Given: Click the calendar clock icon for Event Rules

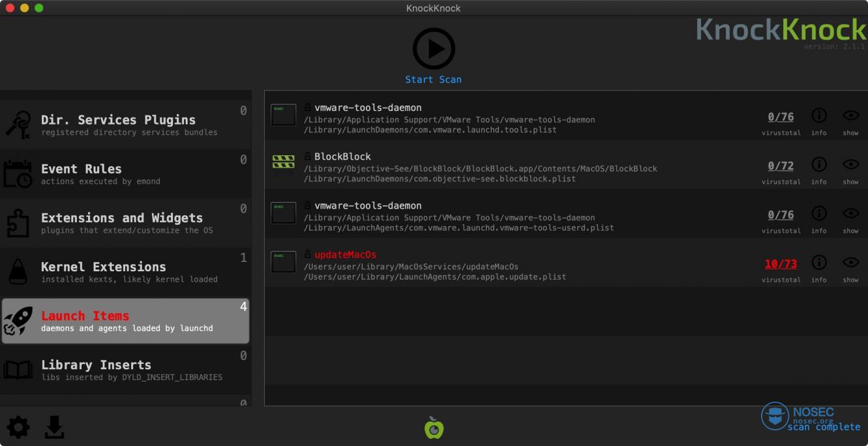Looking at the screenshot, I should coord(18,174).
